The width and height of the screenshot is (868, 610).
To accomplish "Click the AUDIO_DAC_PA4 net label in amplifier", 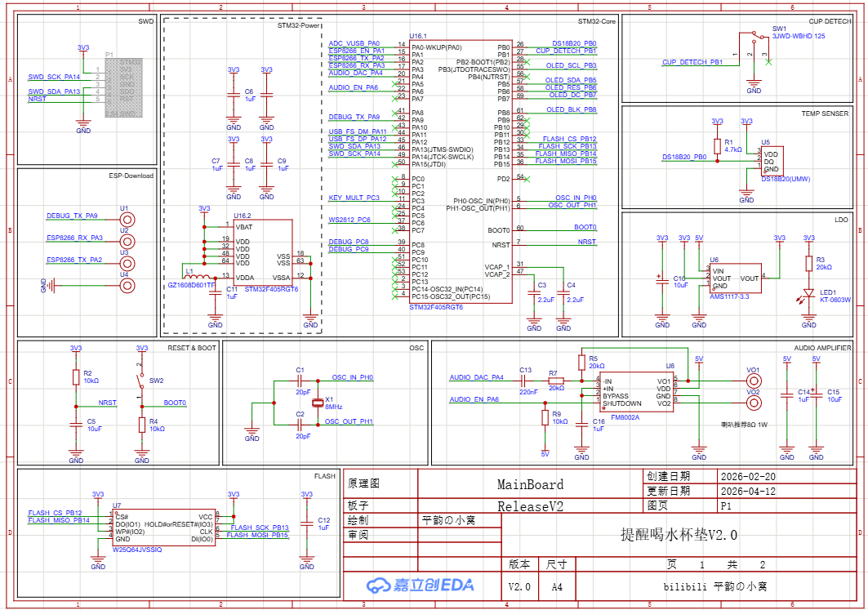I will pos(476,377).
